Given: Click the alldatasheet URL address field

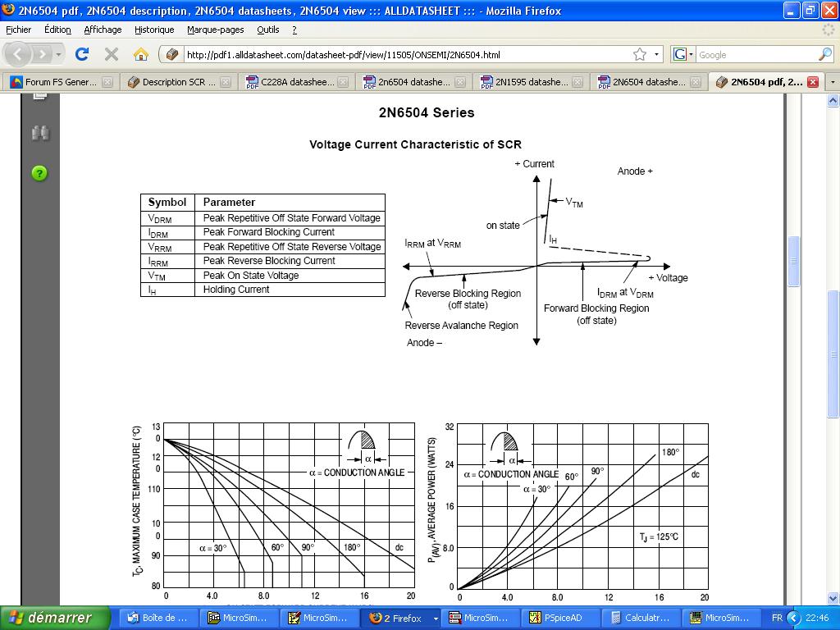Looking at the screenshot, I should click(407, 55).
